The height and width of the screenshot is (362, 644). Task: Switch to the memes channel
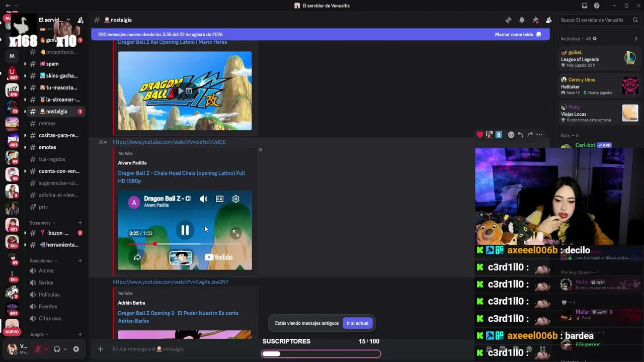55,124
